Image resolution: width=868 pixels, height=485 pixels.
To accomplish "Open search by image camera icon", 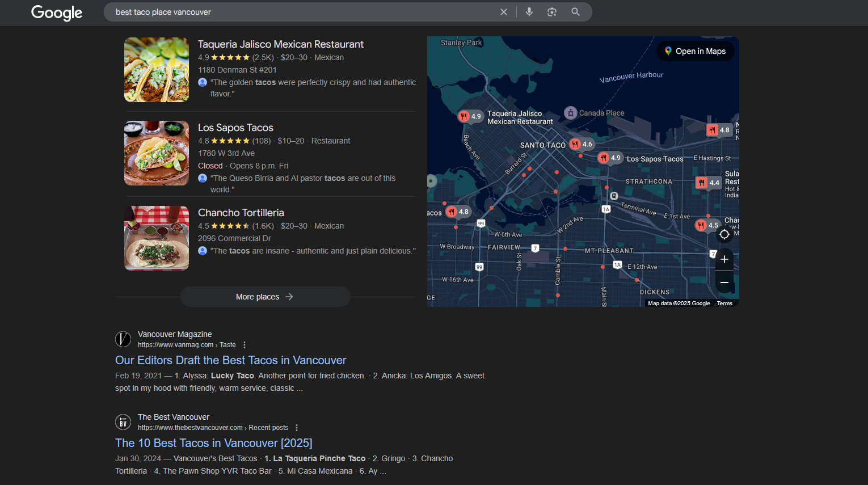I will point(552,12).
